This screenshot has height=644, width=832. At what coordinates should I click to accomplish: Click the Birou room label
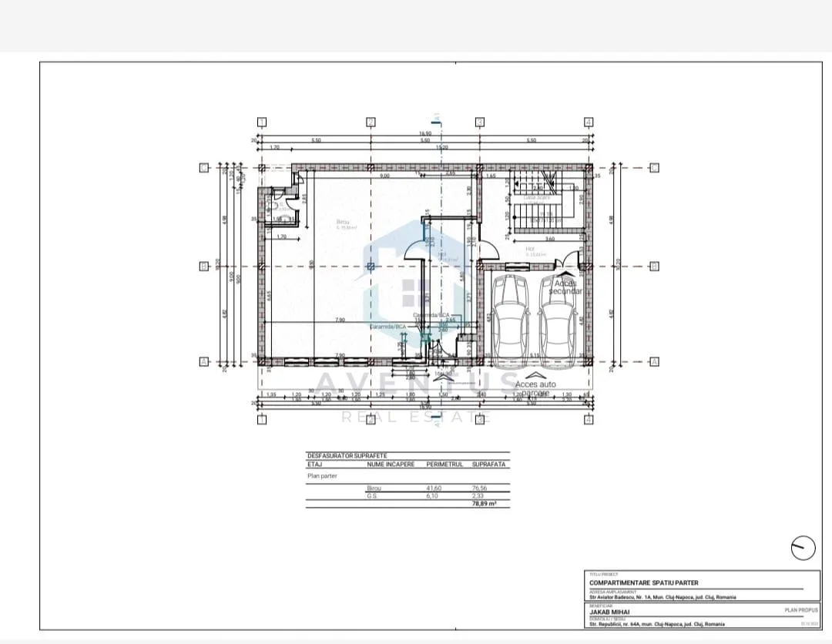tap(344, 222)
